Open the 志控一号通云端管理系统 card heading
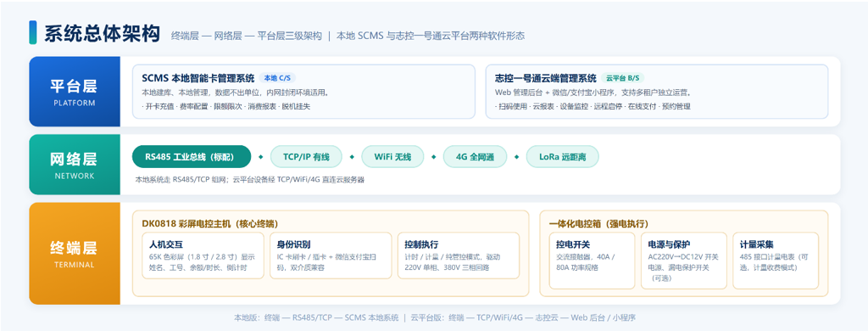Viewport: 868px width, 331px height. (545, 77)
